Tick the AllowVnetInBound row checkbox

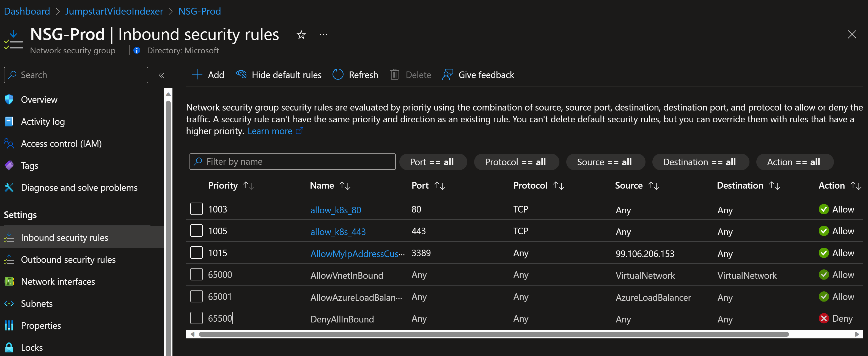pos(196,275)
